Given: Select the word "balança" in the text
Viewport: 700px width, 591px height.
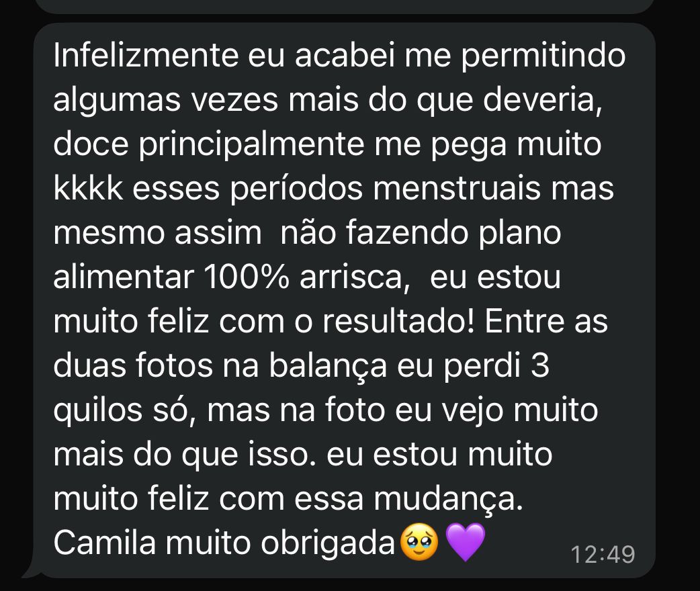Looking at the screenshot, I should click(328, 366).
